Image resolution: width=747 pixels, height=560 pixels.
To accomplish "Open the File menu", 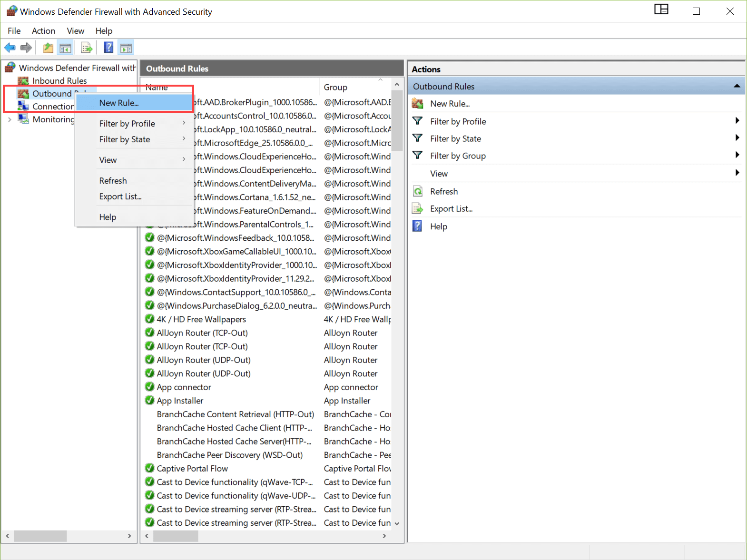I will pyautogui.click(x=14, y=31).
